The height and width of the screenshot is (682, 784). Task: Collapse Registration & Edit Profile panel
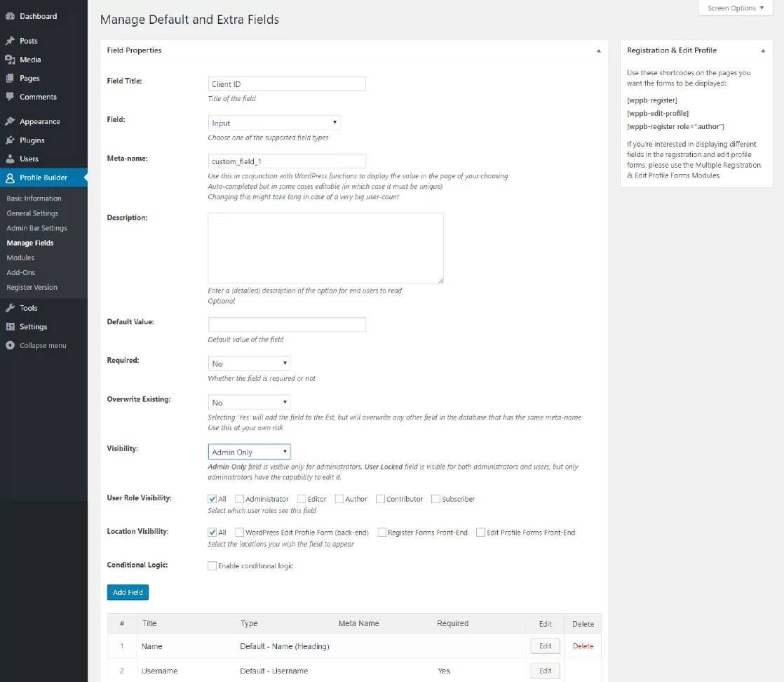click(x=763, y=51)
